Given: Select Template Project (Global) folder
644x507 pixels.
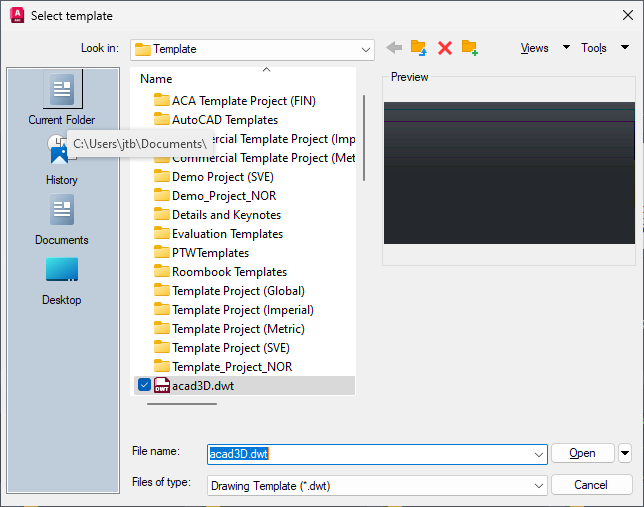Looking at the screenshot, I should click(x=229, y=290).
